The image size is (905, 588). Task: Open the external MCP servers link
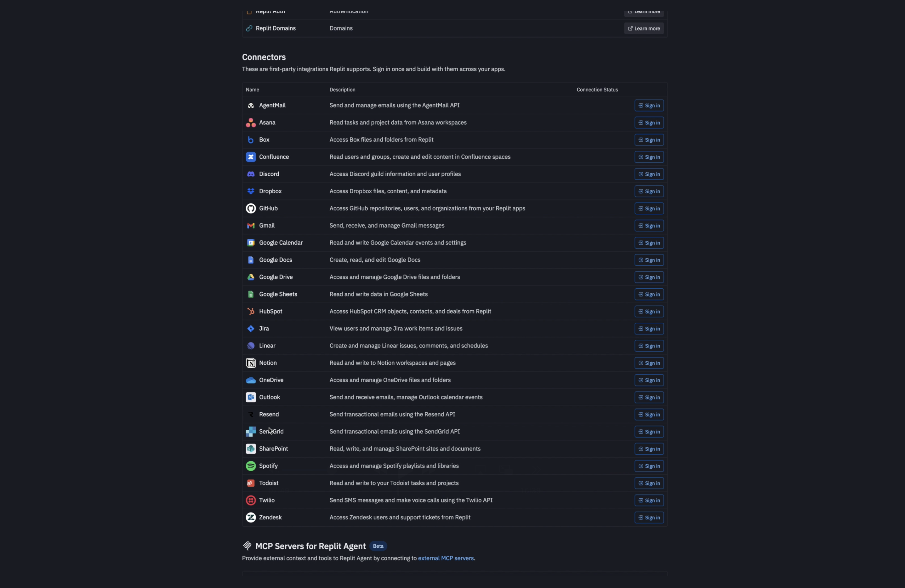pyautogui.click(x=446, y=558)
